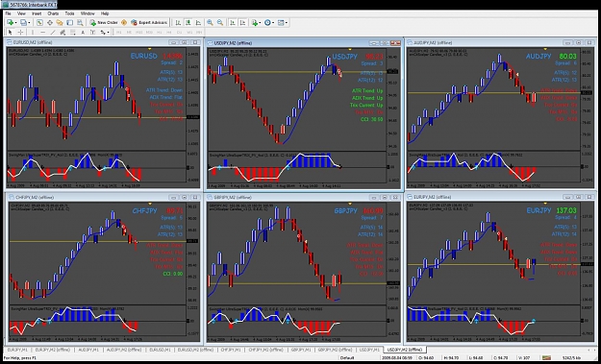This screenshot has width=601, height=364.
Task: Open the Indicators list icon
Action: coord(254,23)
